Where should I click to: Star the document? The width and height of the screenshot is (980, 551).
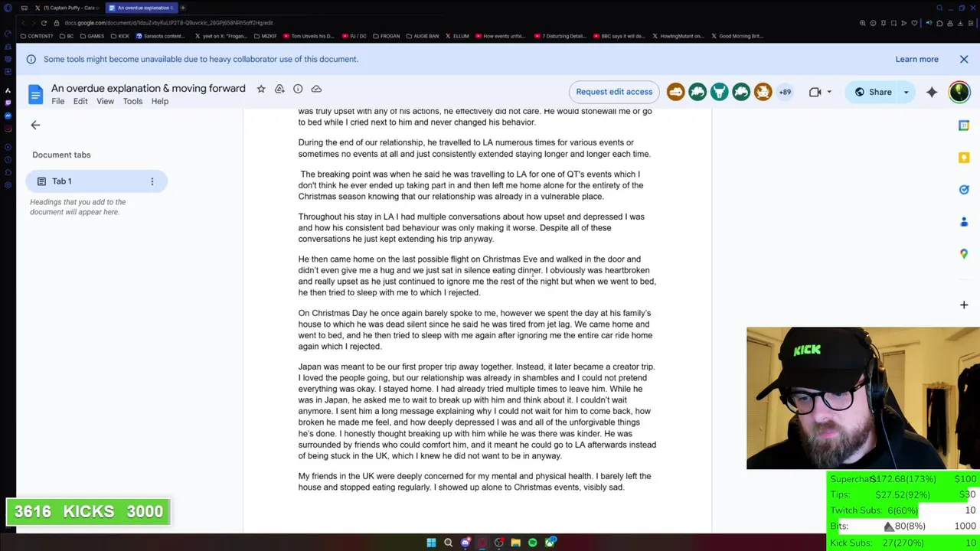(x=261, y=89)
